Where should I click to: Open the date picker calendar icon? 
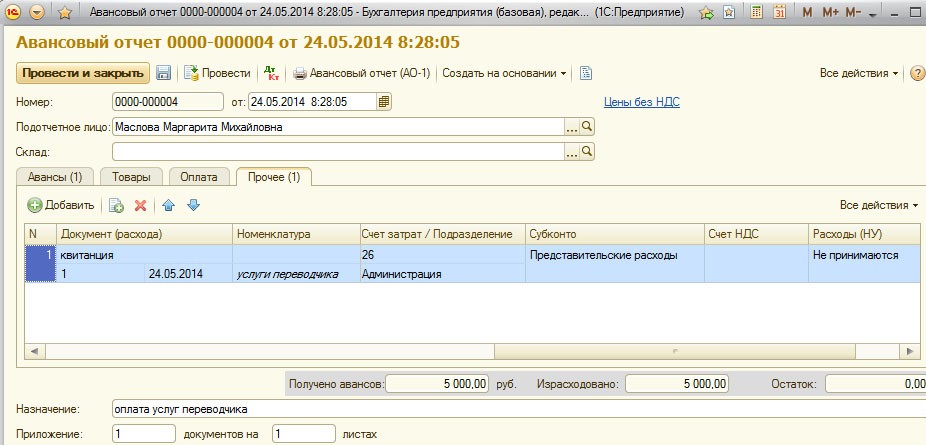click(384, 102)
